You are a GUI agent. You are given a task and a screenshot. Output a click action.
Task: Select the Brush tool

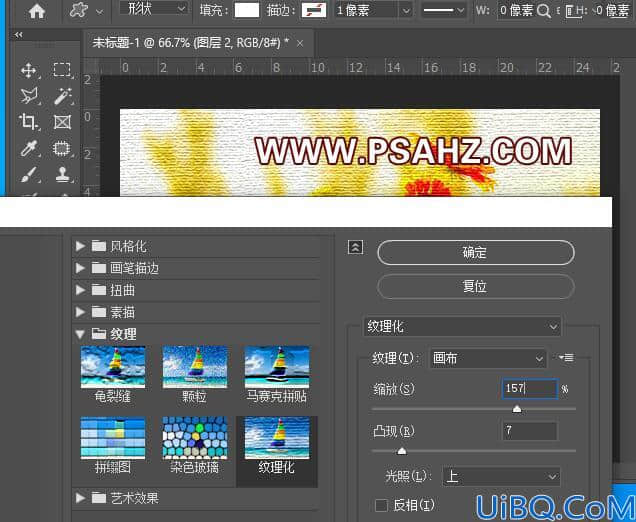[x=29, y=175]
